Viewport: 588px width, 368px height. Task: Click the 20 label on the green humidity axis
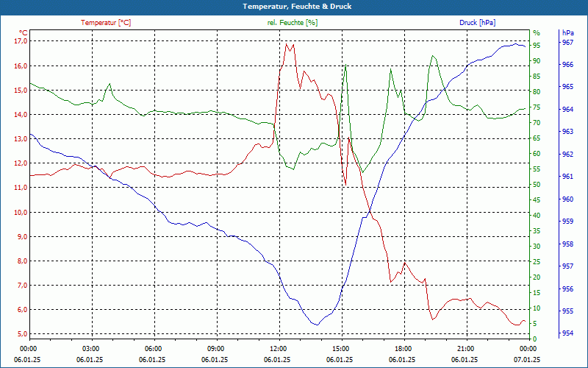(x=537, y=277)
